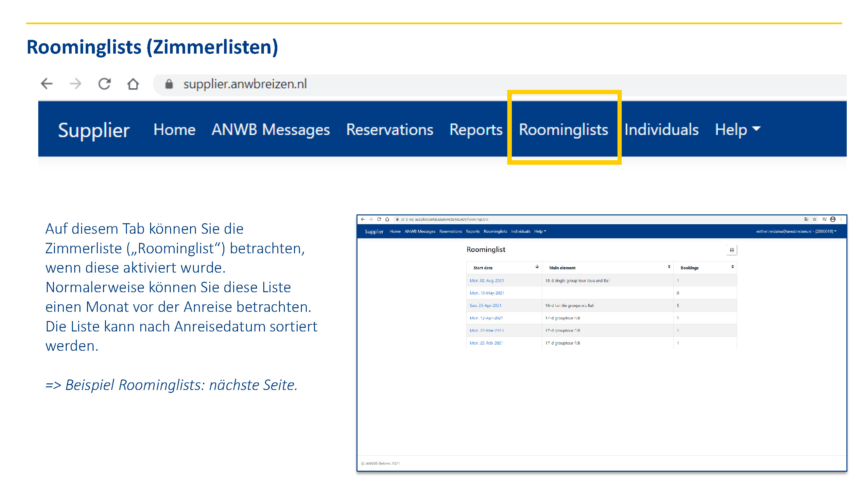This screenshot has width=868, height=488.
Task: Click small Reservations nav link
Action: point(450,231)
